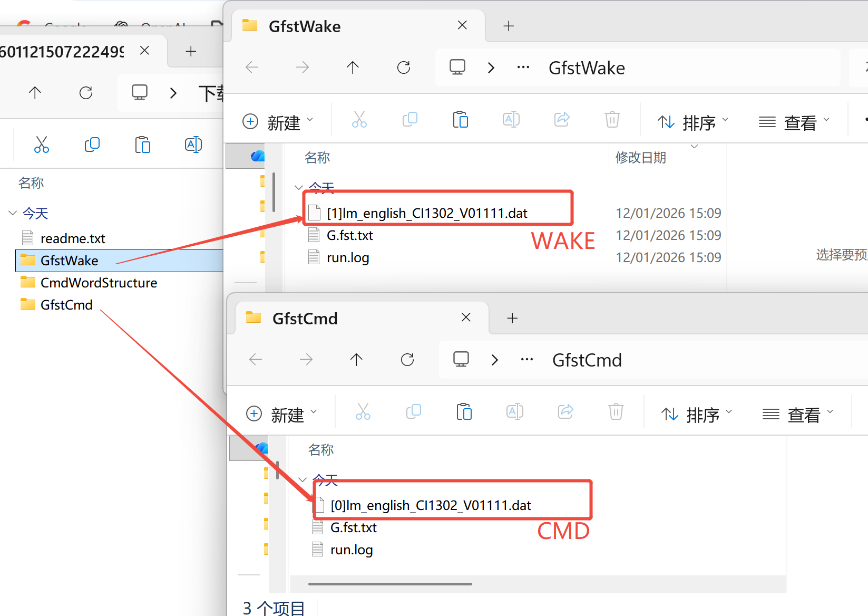Image resolution: width=868 pixels, height=616 pixels.
Task: Collapse the 今天 group in leftmost window
Action: [13, 213]
